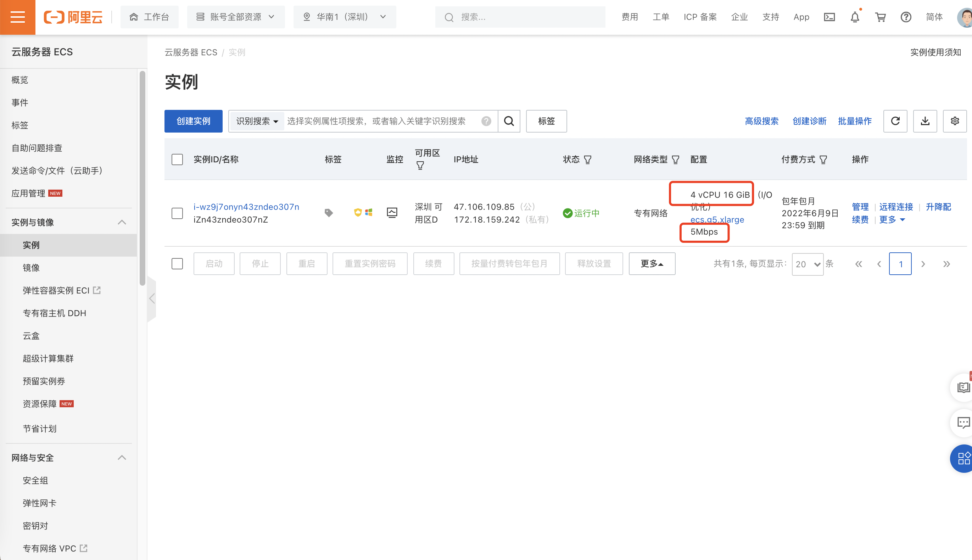This screenshot has height=560, width=972.
Task: Open the CloudShell terminal icon
Action: click(x=830, y=17)
